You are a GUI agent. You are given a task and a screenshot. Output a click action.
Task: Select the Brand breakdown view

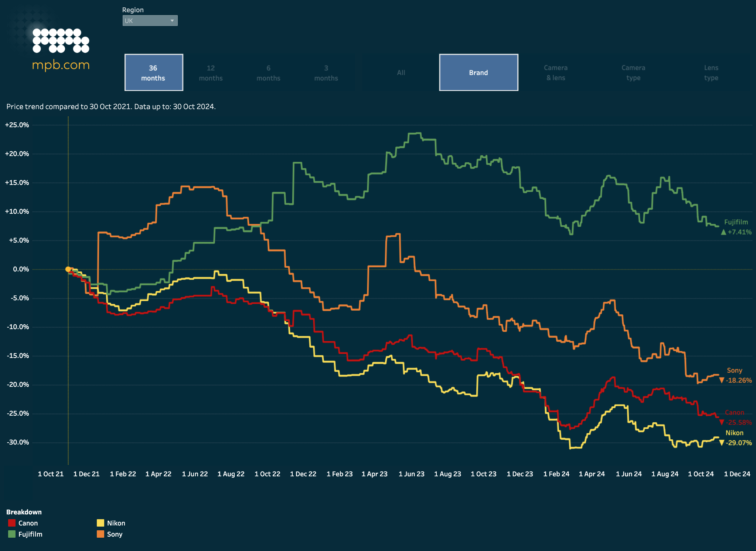tap(479, 72)
